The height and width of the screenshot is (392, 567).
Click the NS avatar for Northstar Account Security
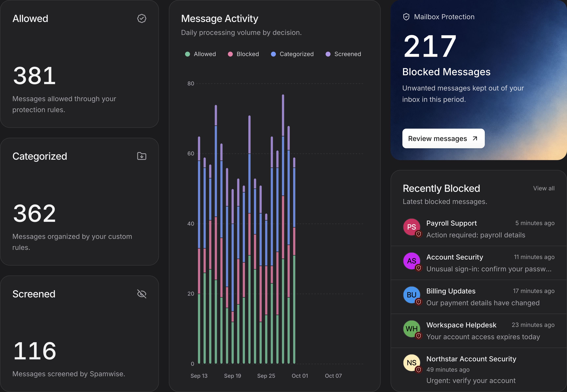click(x=411, y=362)
